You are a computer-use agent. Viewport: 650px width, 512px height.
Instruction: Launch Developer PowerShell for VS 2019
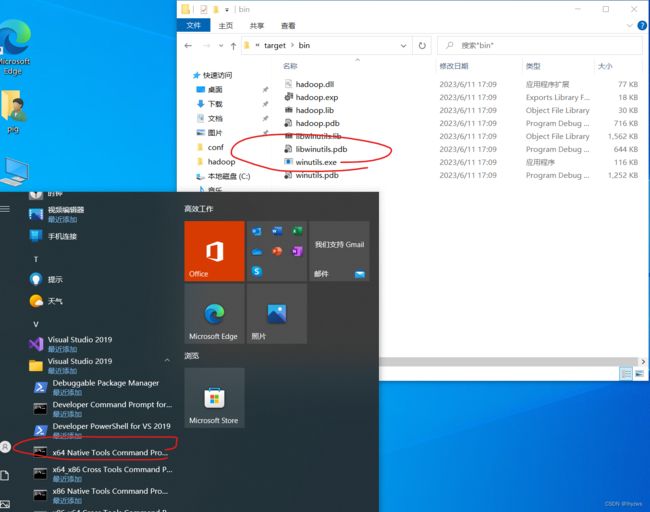pos(102,430)
